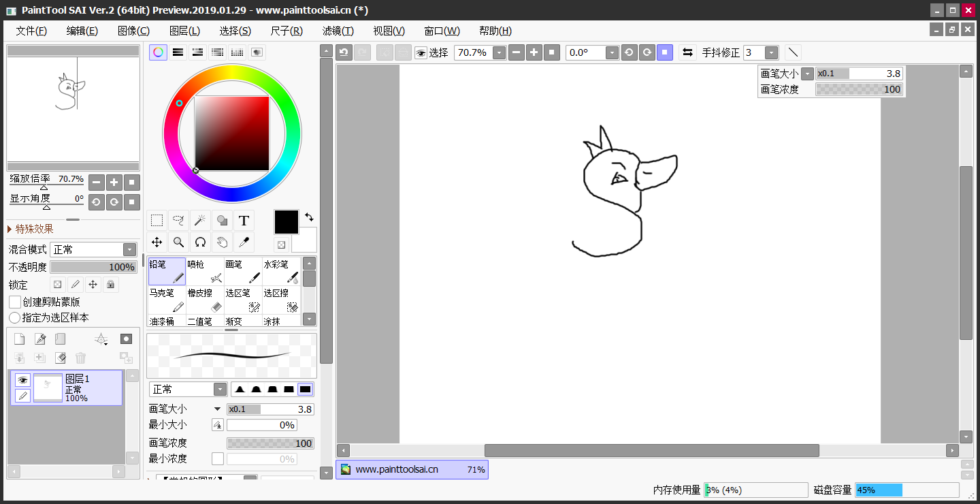
Task: Create a new normal layer
Action: tap(19, 339)
